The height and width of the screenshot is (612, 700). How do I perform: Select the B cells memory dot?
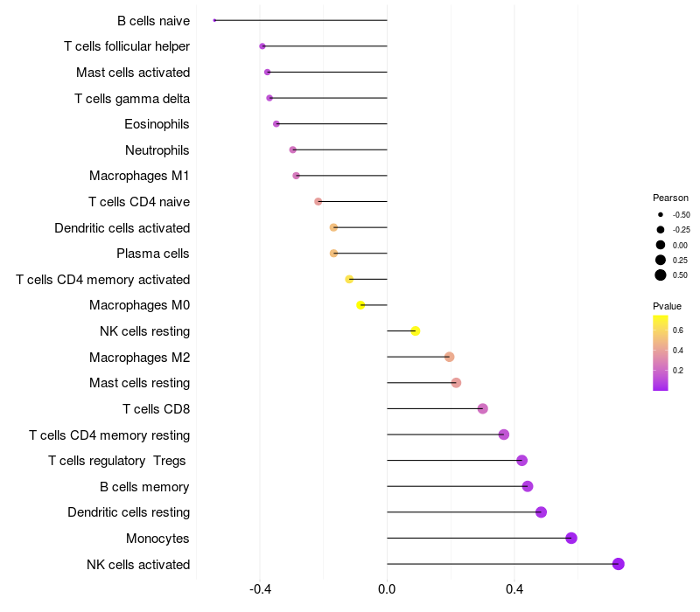527,486
